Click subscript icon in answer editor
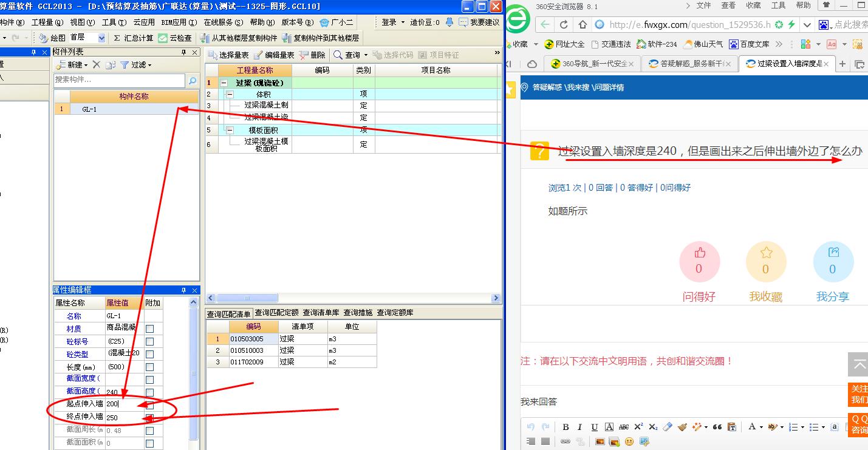This screenshot has height=450, width=868. tap(653, 427)
